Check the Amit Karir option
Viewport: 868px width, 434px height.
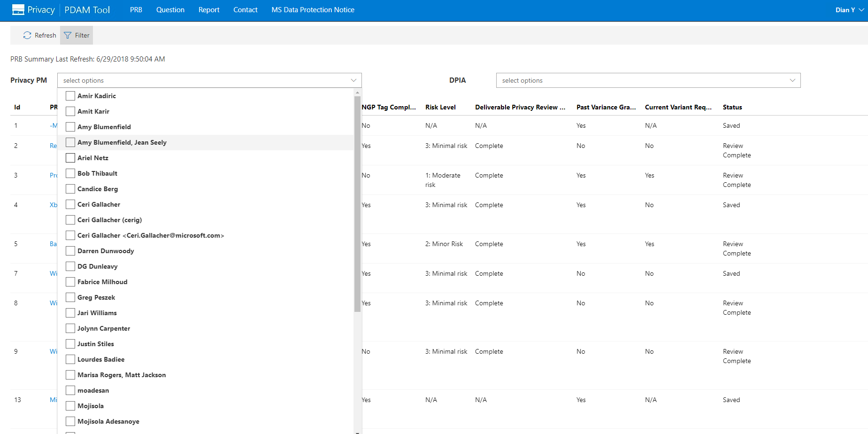coord(70,111)
